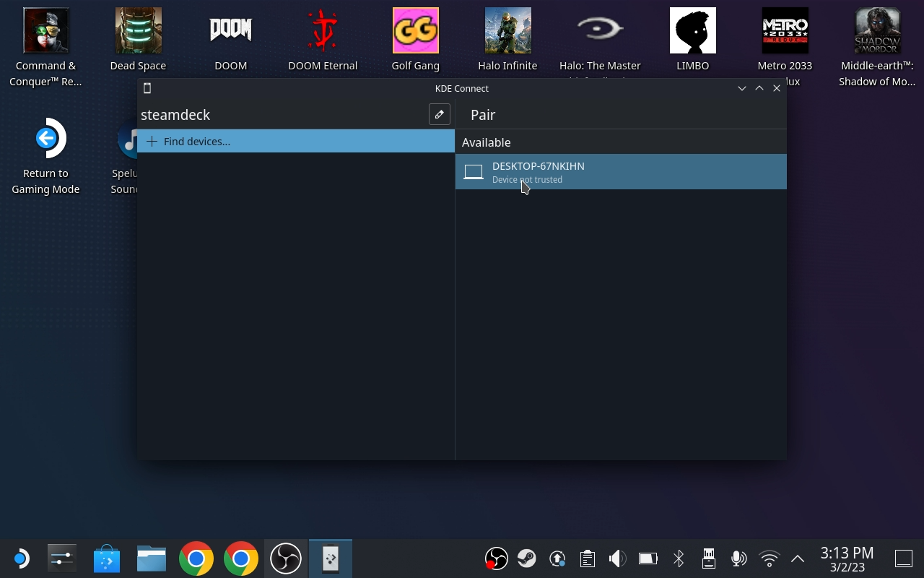Select Find devices... in KDE Connect

296,142
